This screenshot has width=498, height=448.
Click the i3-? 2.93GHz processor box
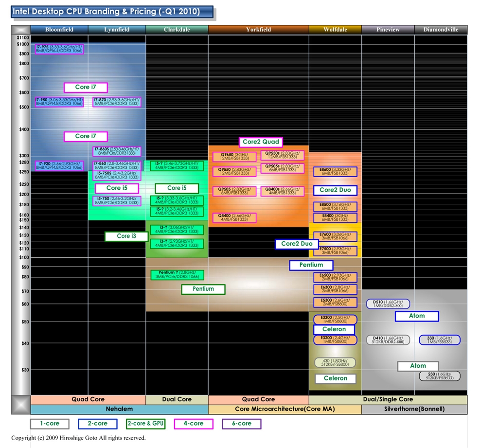(x=177, y=244)
